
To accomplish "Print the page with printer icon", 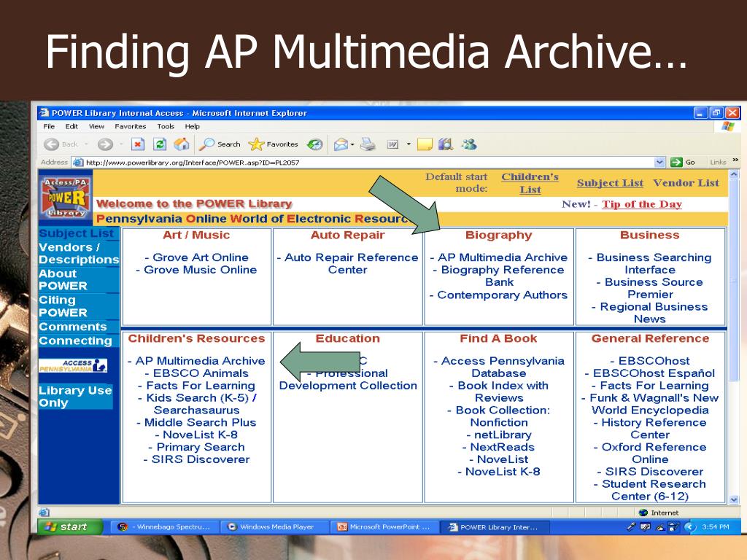I will (x=368, y=144).
